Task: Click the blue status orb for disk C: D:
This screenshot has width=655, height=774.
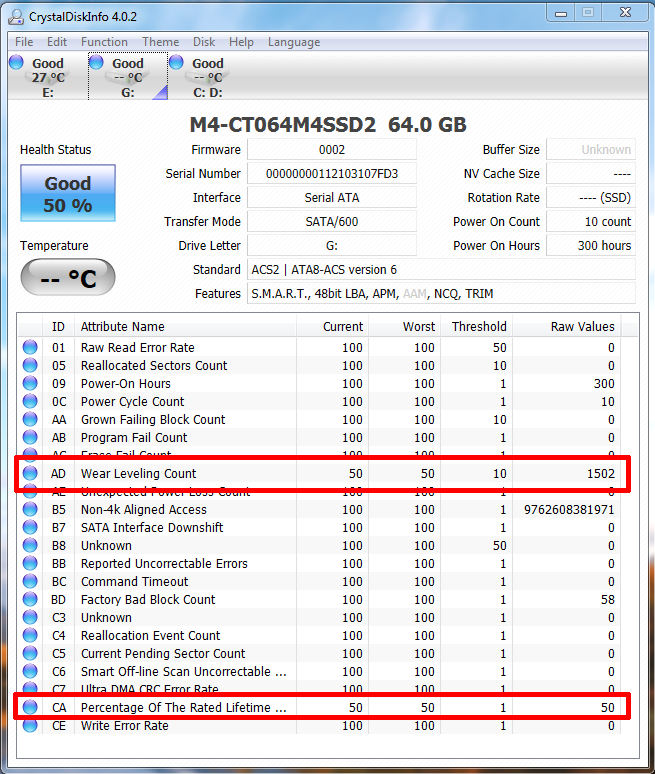Action: pos(176,62)
